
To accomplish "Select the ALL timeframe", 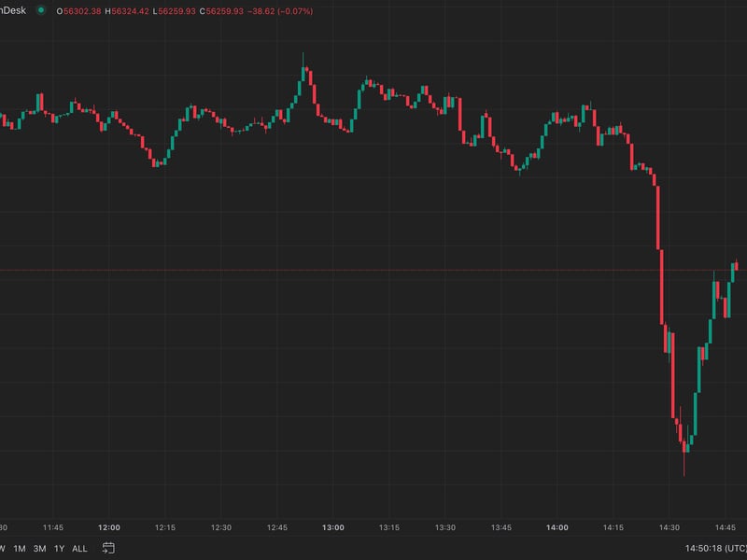I will tap(79, 548).
